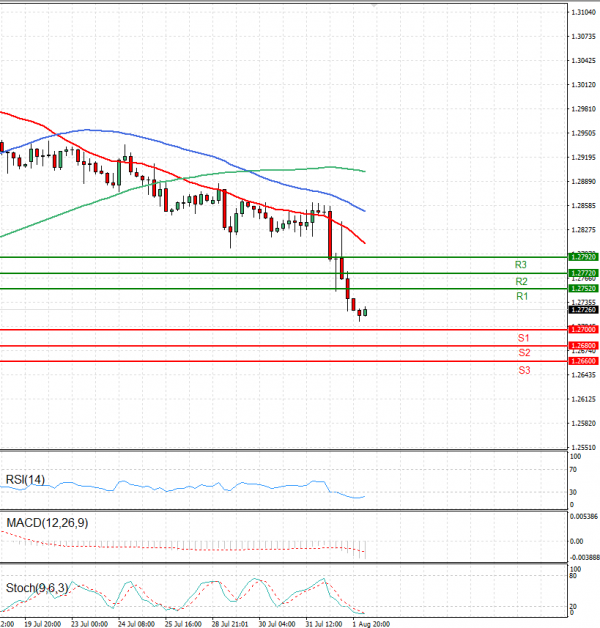Click the MACD scale value 0.005386
This screenshot has width=600, height=628.
pyautogui.click(x=584, y=517)
